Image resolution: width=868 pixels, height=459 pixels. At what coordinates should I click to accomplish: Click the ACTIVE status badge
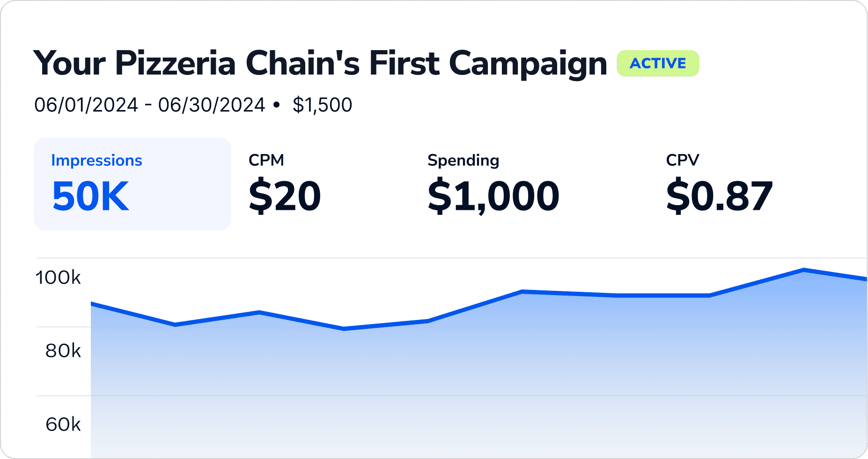click(x=657, y=62)
